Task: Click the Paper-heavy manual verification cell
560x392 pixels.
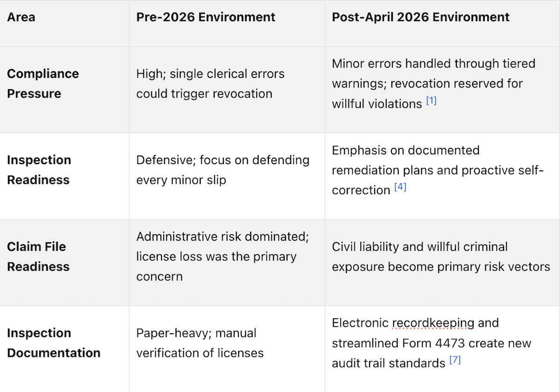Action: pyautogui.click(x=227, y=349)
